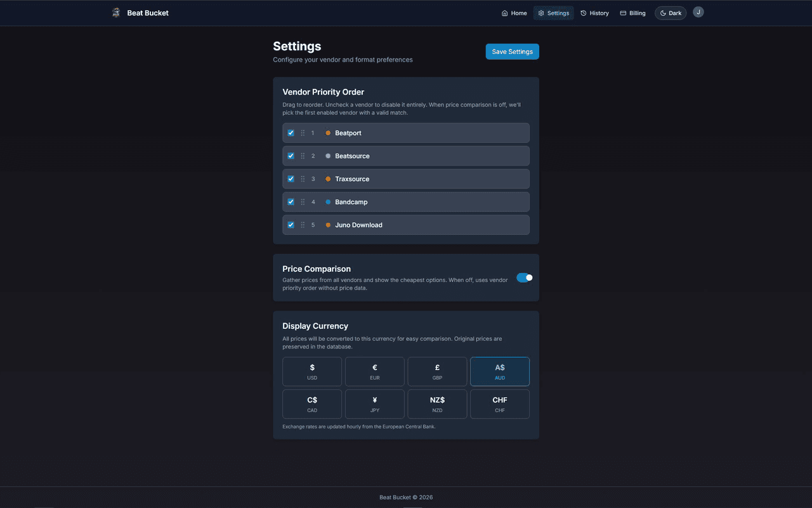Screen dimensions: 812x508
Task: Click the Bandcamp blue vendor dot
Action: click(x=328, y=202)
